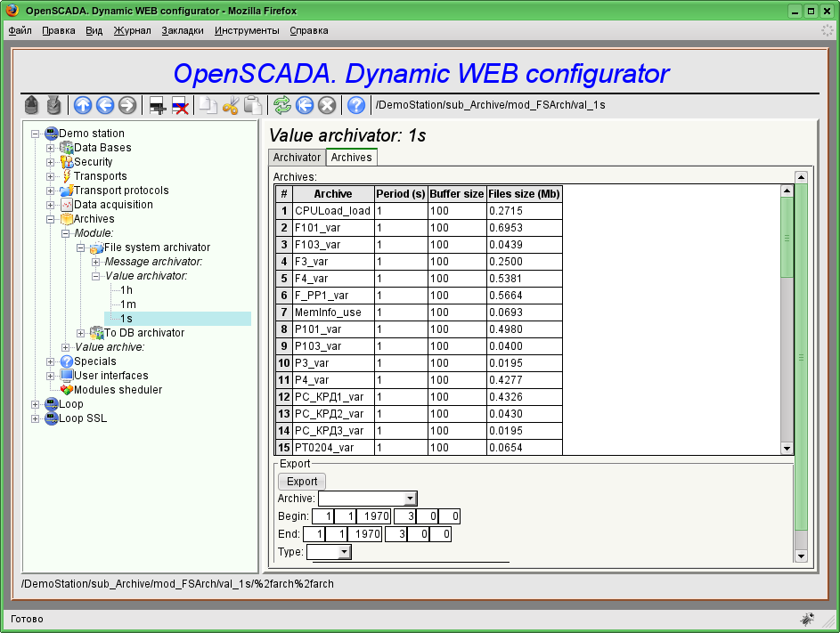The height and width of the screenshot is (633, 840).
Task: Click the Begin year field showing 1970
Action: [x=374, y=516]
